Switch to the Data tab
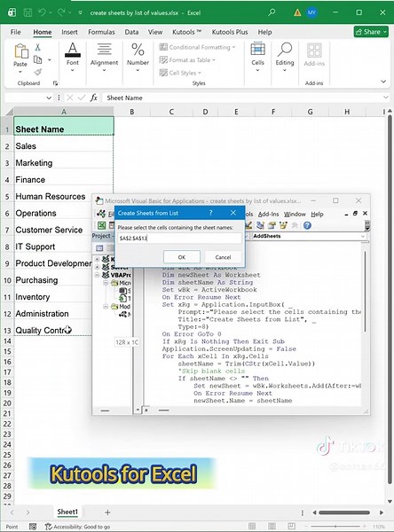This screenshot has width=394, height=532. (x=131, y=32)
